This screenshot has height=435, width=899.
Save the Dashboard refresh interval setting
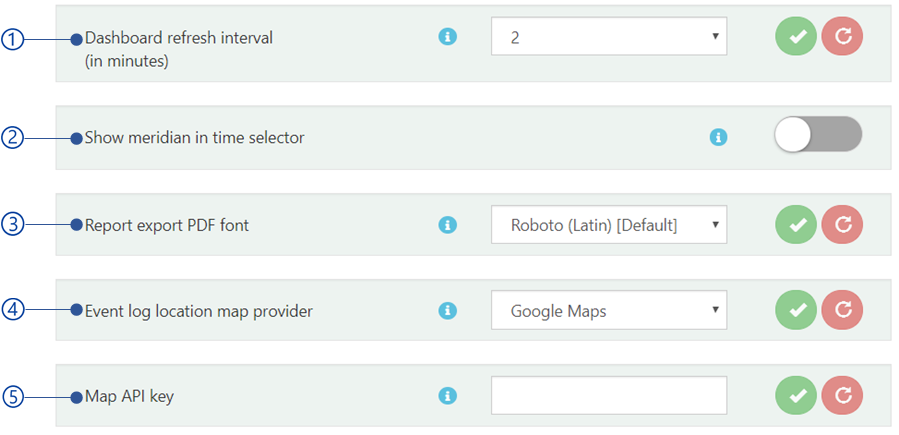796,36
